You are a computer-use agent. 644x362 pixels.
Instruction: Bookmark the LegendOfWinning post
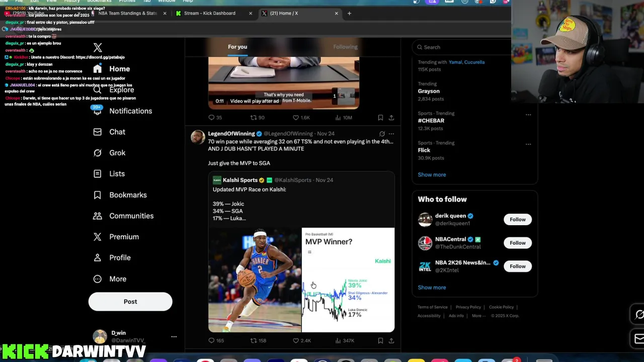click(x=380, y=341)
